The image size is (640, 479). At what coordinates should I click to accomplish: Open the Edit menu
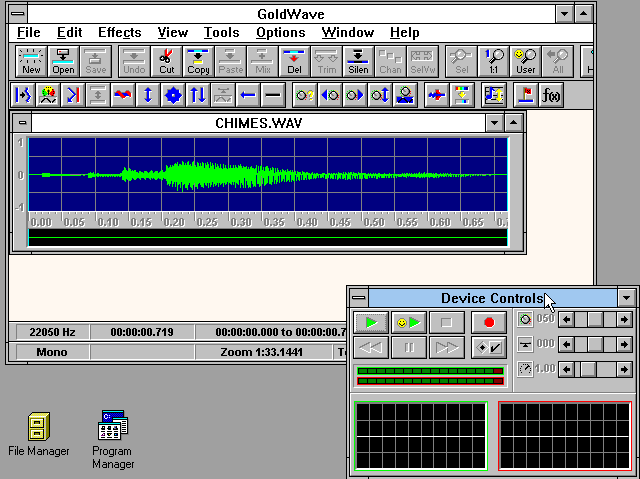pyautogui.click(x=69, y=33)
